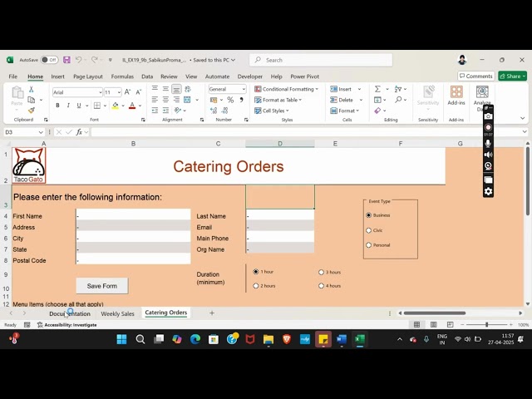Add a new sheet with plus button
The image size is (532, 399).
point(212,313)
